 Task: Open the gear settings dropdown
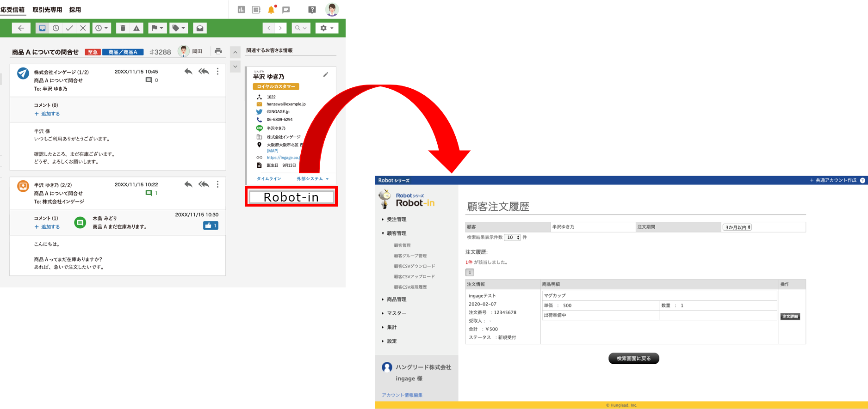(x=327, y=28)
